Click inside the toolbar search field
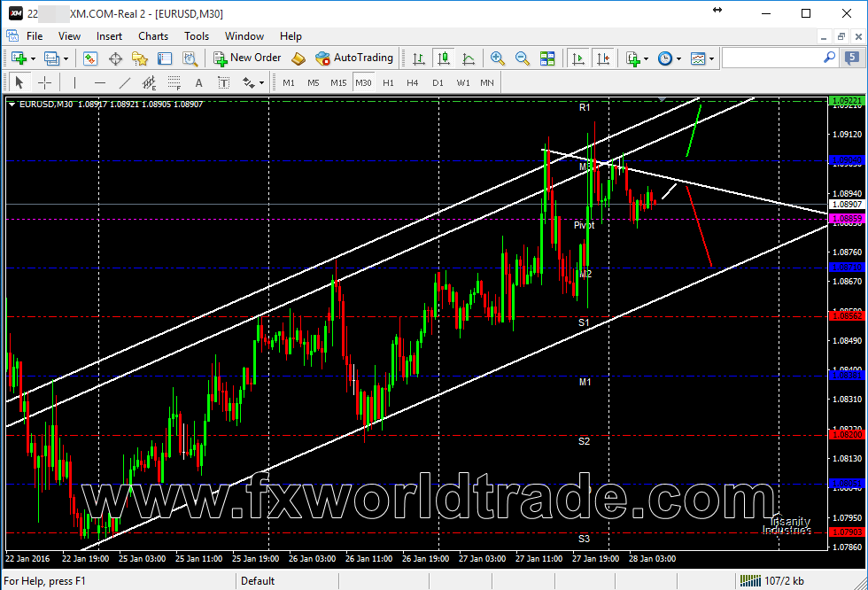The width and height of the screenshot is (868, 590). [x=772, y=58]
